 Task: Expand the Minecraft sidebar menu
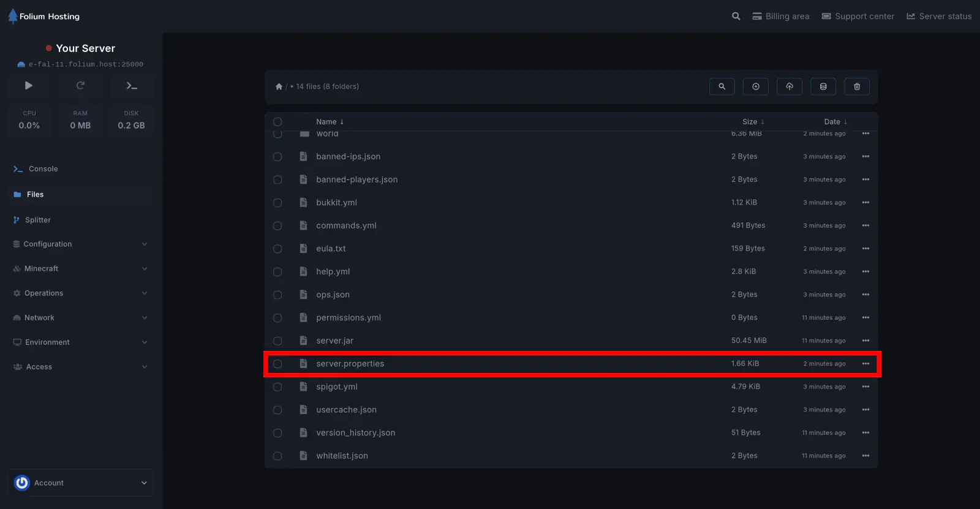click(x=80, y=268)
